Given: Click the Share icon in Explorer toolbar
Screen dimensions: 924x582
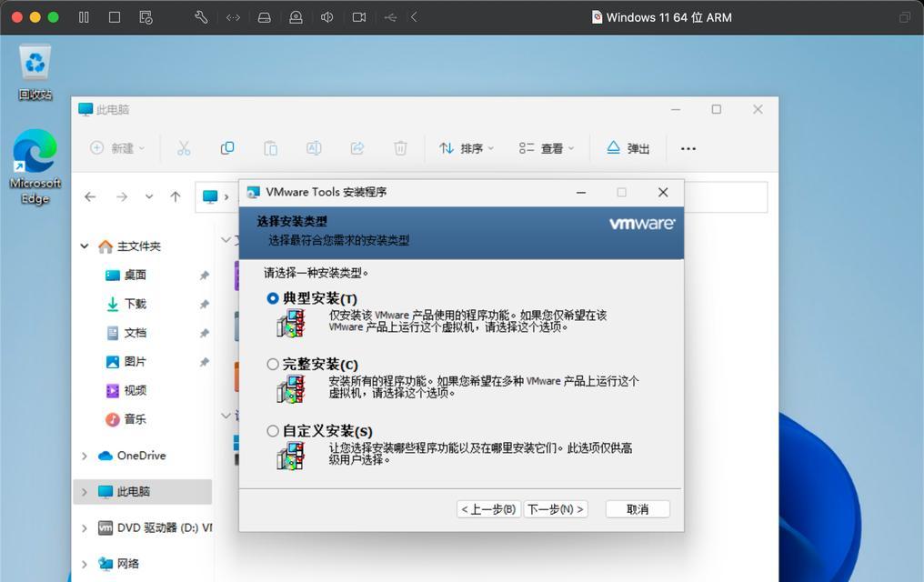Looking at the screenshot, I should 357,148.
